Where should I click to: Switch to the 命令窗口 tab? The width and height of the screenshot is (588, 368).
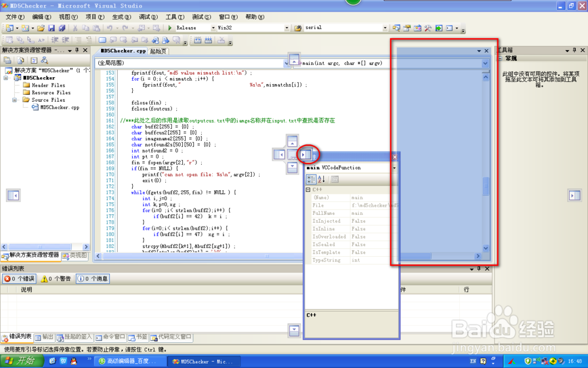coord(111,337)
